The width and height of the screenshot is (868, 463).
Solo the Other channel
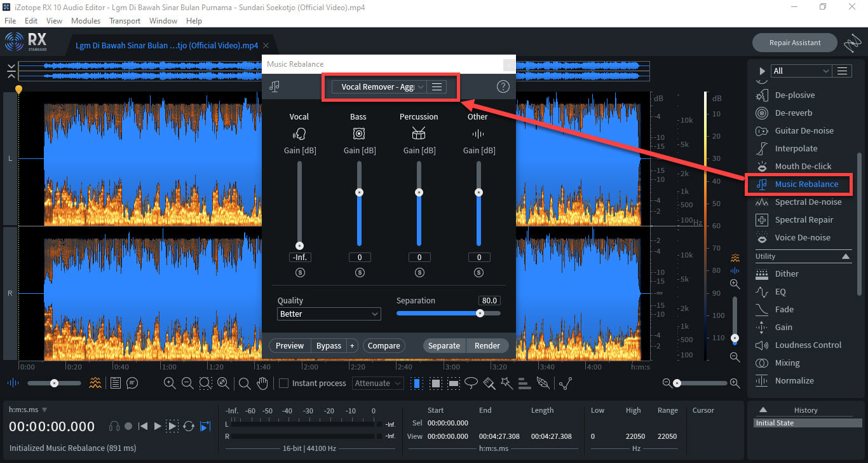click(x=479, y=272)
